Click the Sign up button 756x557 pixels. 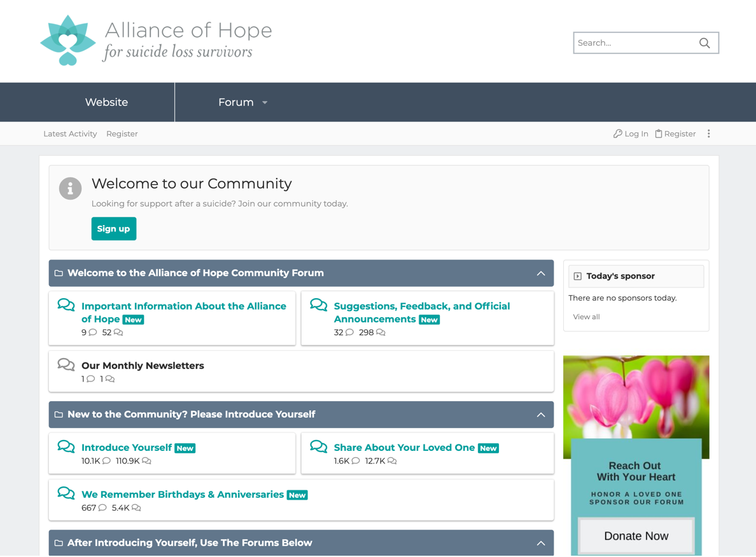[x=113, y=228]
